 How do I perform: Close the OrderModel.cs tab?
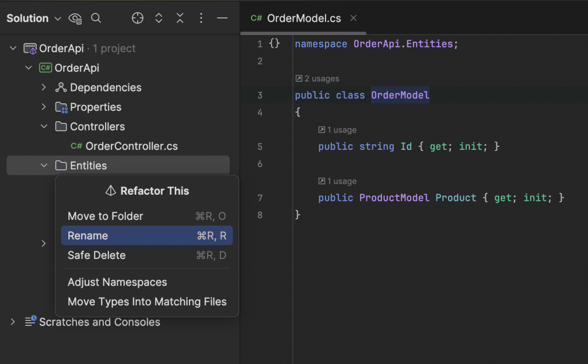(x=353, y=18)
